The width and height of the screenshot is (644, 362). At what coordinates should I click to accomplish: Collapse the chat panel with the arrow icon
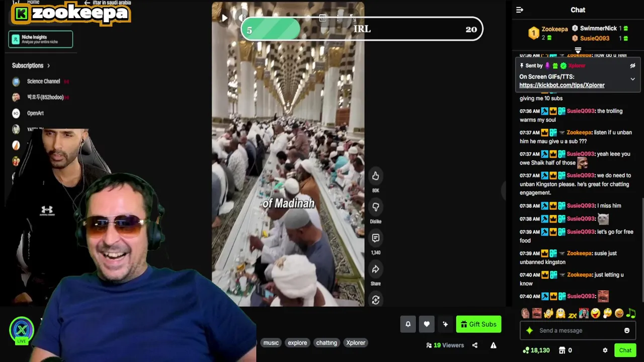tap(520, 10)
